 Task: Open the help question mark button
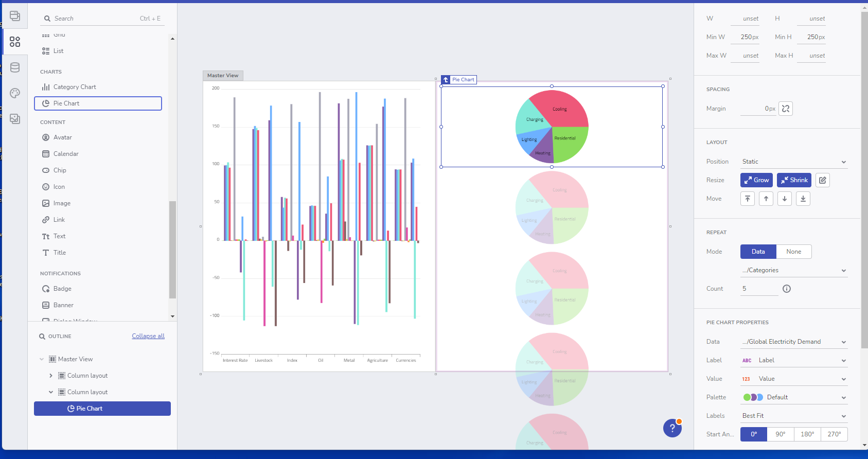[x=672, y=428]
